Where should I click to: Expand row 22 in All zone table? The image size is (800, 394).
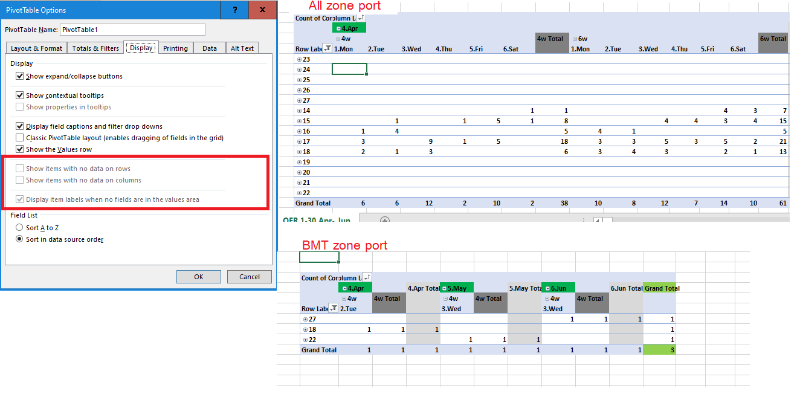click(299, 192)
